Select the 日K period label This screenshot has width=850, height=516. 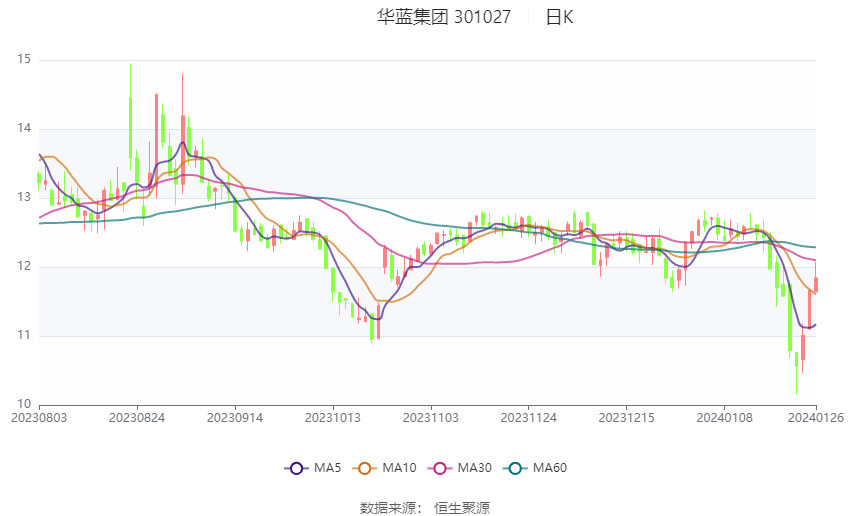pos(559,17)
